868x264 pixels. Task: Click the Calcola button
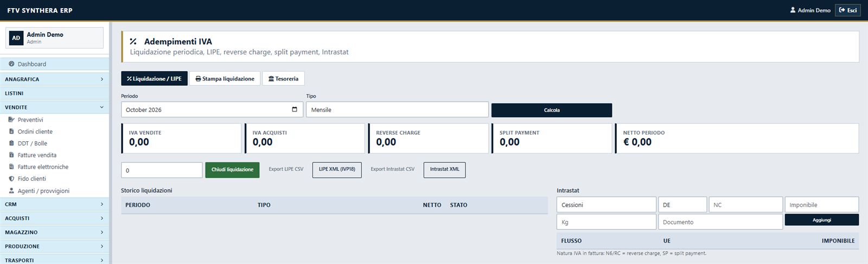tap(552, 110)
